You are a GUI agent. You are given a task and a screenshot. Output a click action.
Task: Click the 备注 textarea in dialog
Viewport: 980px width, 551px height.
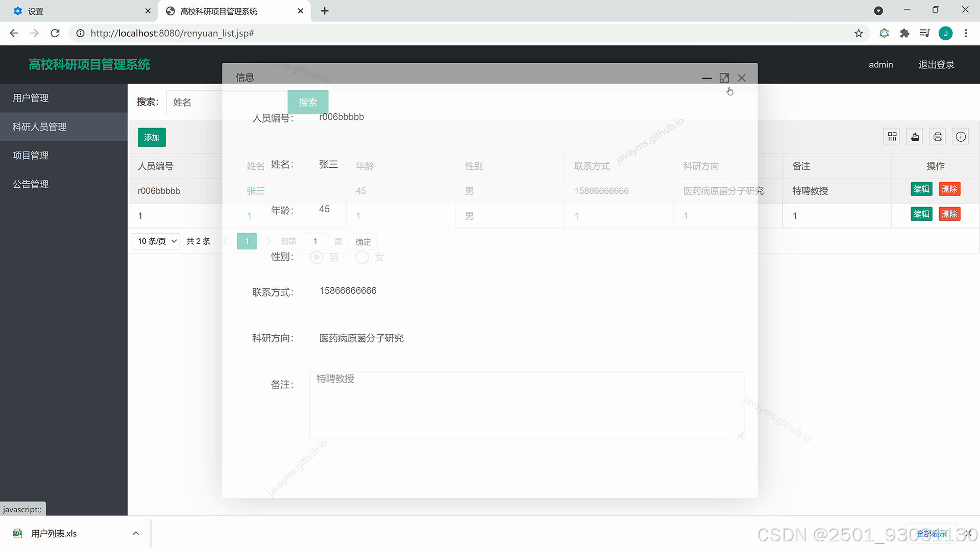pos(526,405)
